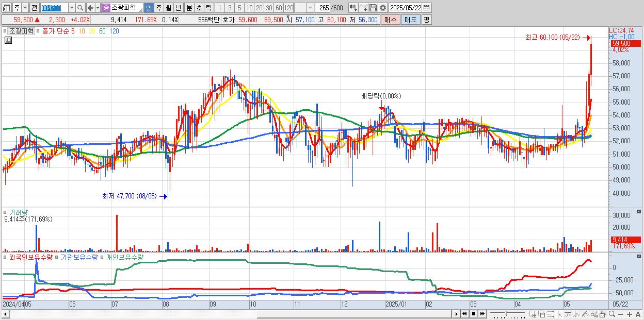
Task: Click the rewind button on the bottom toolbar
Action: [x=464, y=314]
